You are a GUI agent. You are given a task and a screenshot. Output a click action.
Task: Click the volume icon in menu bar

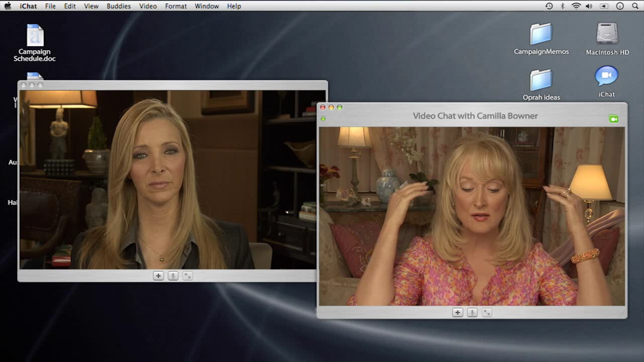tap(589, 6)
